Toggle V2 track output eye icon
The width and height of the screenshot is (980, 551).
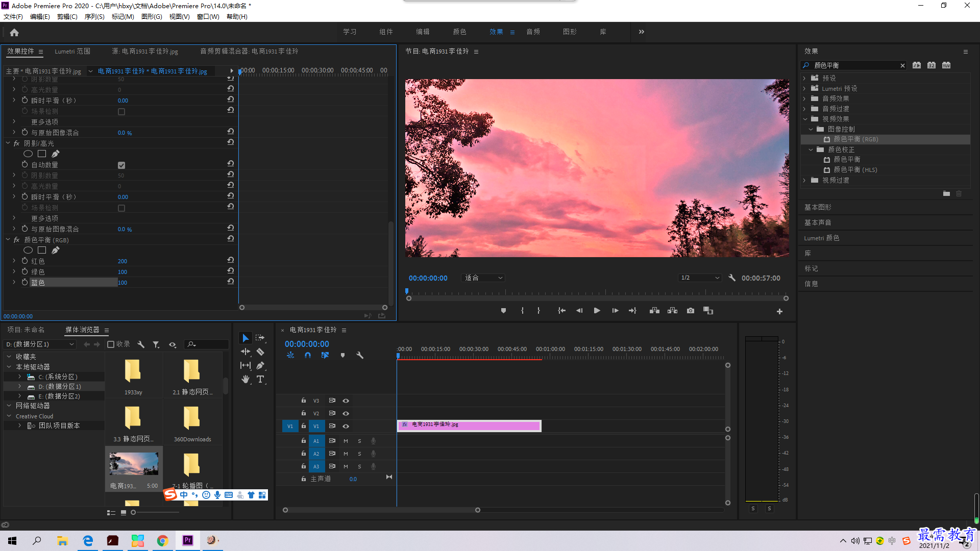[346, 413]
